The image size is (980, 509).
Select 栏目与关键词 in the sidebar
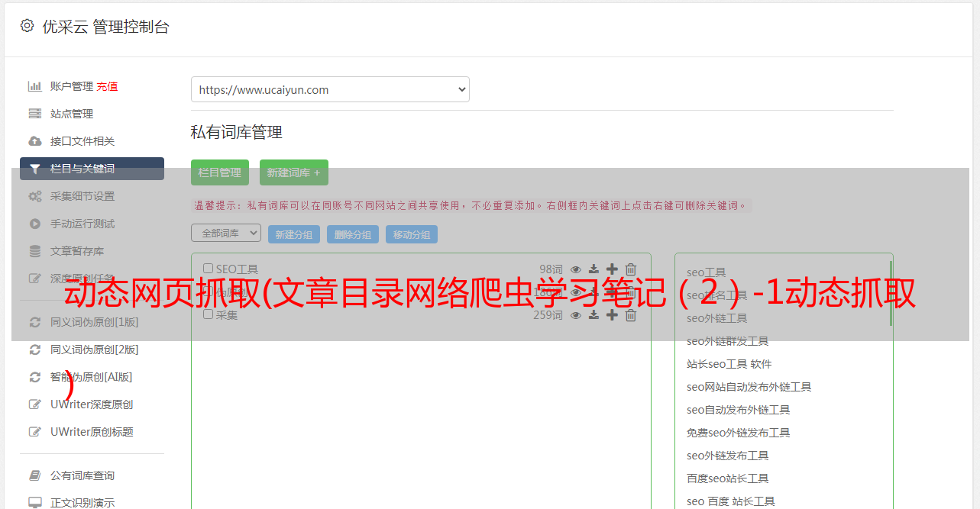click(x=92, y=169)
